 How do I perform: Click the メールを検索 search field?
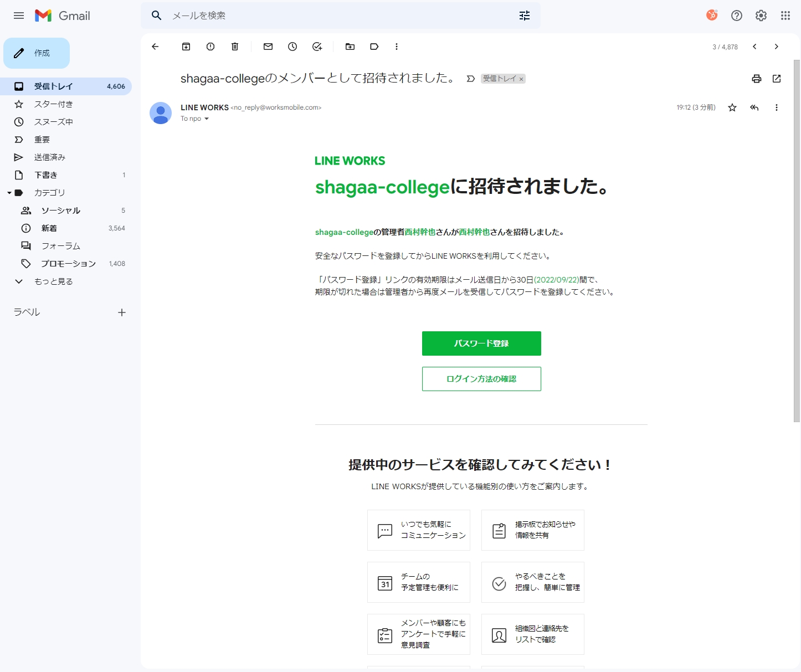(x=338, y=16)
